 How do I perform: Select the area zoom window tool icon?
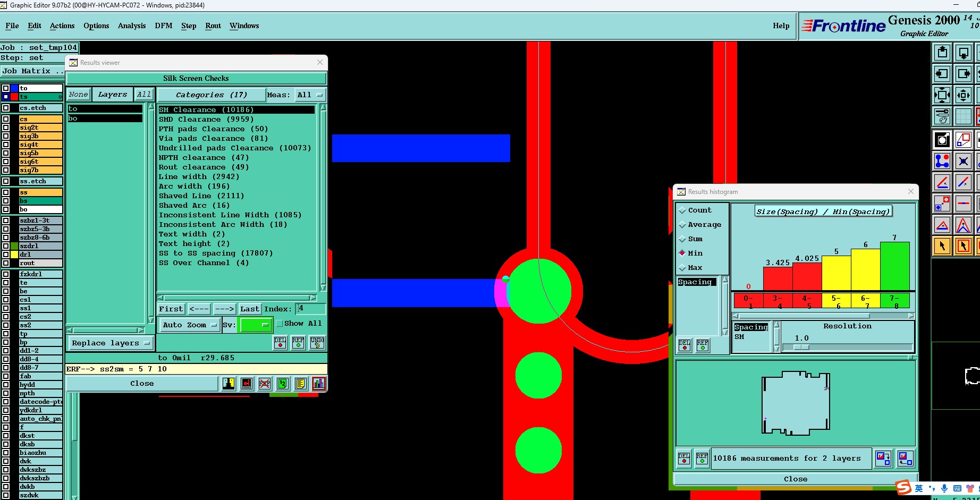coord(964,140)
